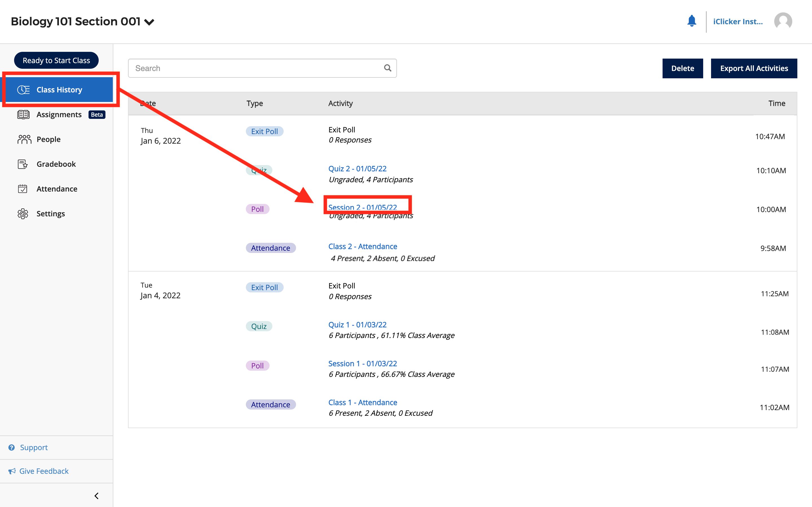Screen dimensions: 812x507
Task: Open the Session 2 - 01/05/22 poll
Action: click(x=362, y=207)
